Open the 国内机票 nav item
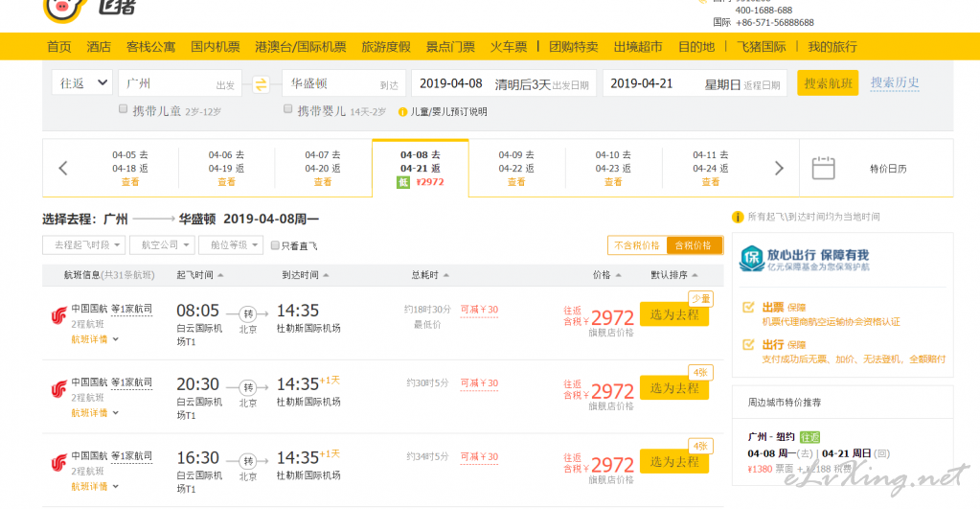Viewport: 980px width, 509px height. click(215, 47)
